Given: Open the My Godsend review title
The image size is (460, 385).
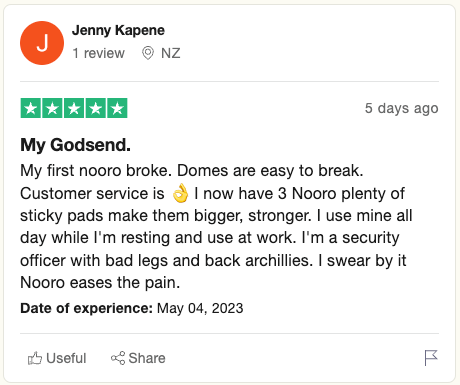Looking at the screenshot, I should 76,145.
